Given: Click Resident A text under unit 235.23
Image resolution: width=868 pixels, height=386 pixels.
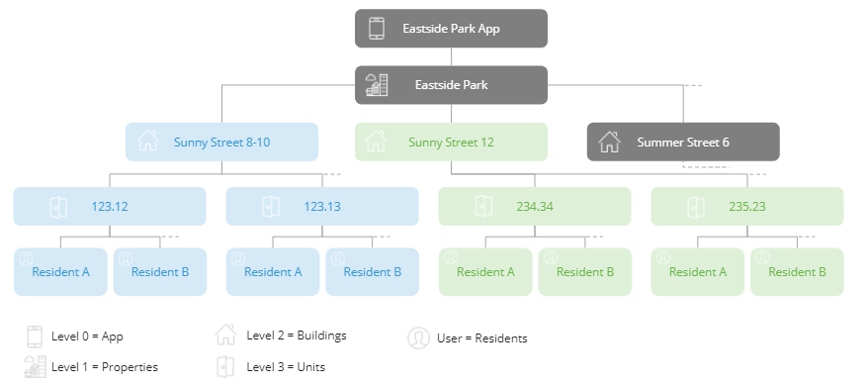Looking at the screenshot, I should (x=698, y=272).
